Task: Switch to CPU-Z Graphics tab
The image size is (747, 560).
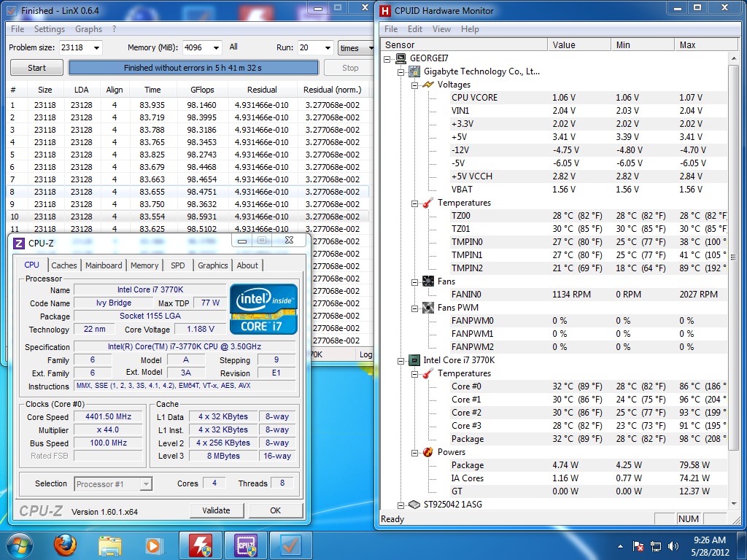Action: [x=213, y=265]
